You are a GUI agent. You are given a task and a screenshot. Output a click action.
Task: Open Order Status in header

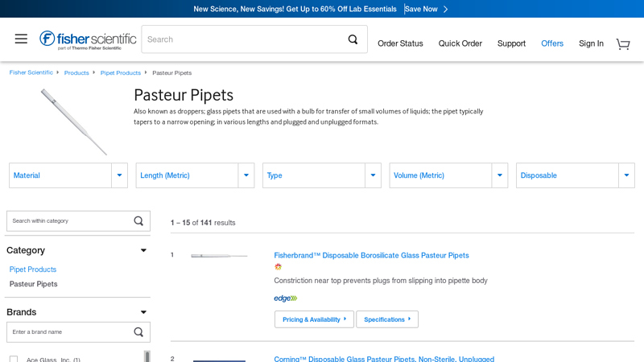(x=400, y=43)
